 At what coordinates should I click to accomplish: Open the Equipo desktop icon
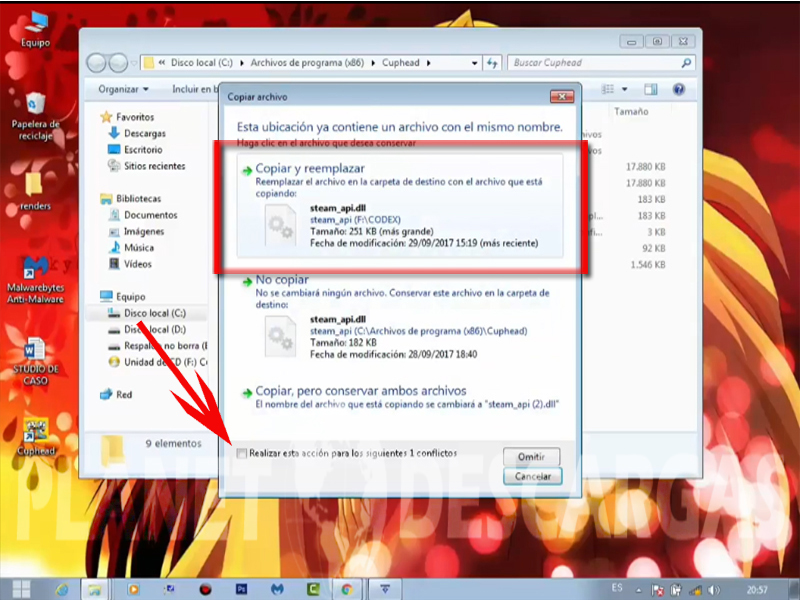coord(35,30)
